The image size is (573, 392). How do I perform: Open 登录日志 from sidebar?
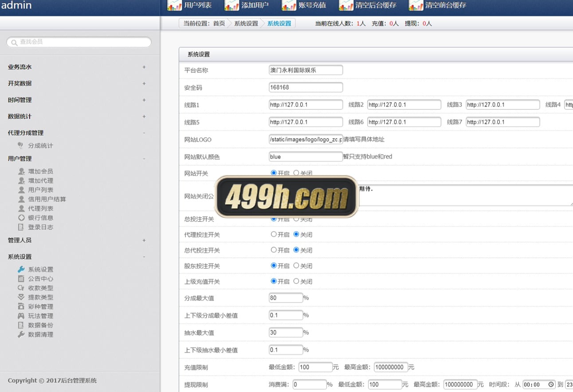coord(41,227)
